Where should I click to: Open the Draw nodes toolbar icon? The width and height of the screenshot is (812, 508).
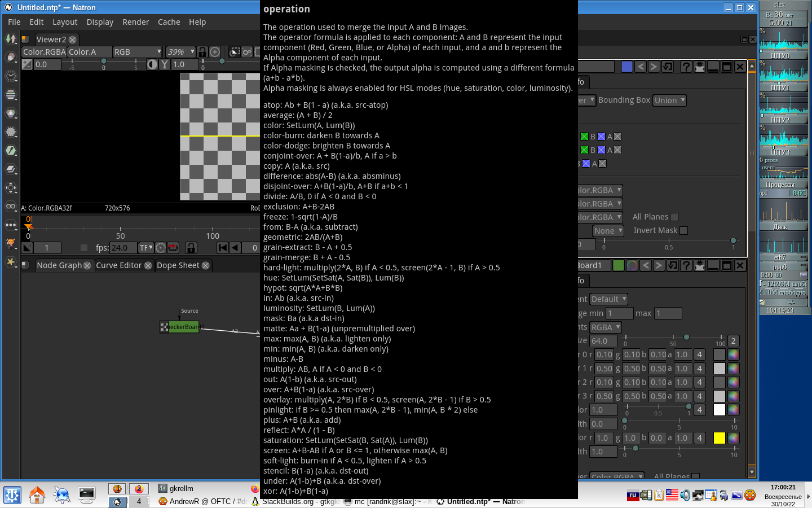pos(11,58)
